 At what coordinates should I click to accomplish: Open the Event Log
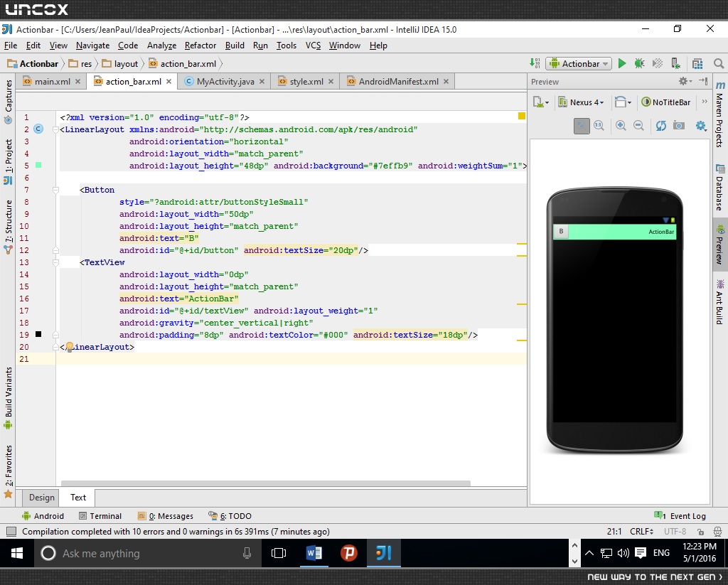coord(680,516)
